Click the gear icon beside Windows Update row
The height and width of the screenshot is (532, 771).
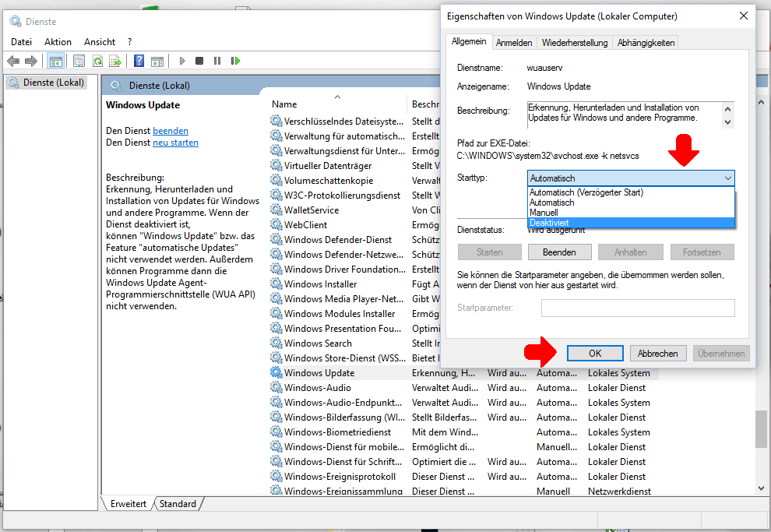coord(276,372)
